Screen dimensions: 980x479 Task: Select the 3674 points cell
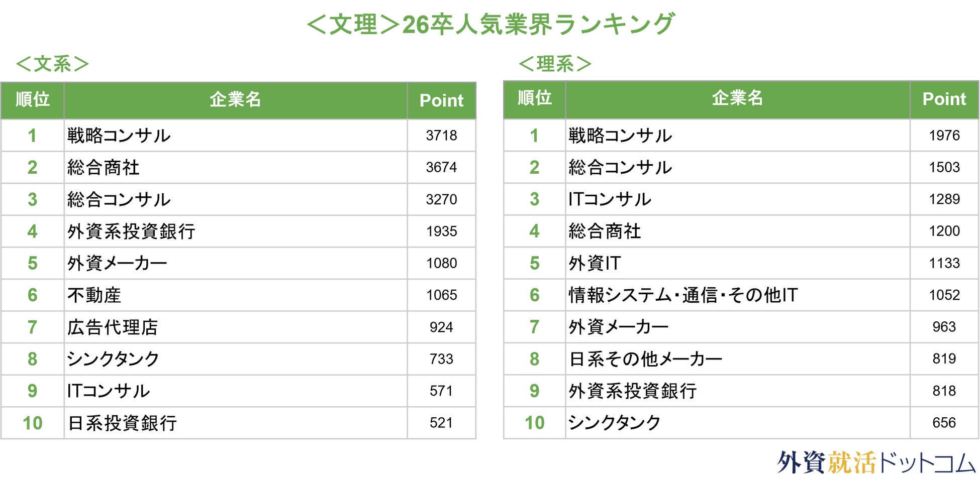(441, 167)
